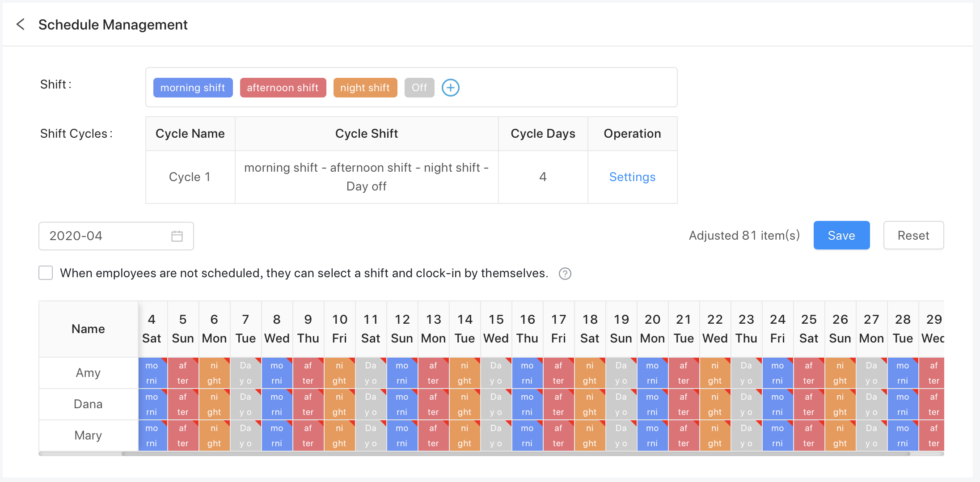Choose the night shift tag
The width and height of the screenshot is (980, 482).
[x=365, y=88]
